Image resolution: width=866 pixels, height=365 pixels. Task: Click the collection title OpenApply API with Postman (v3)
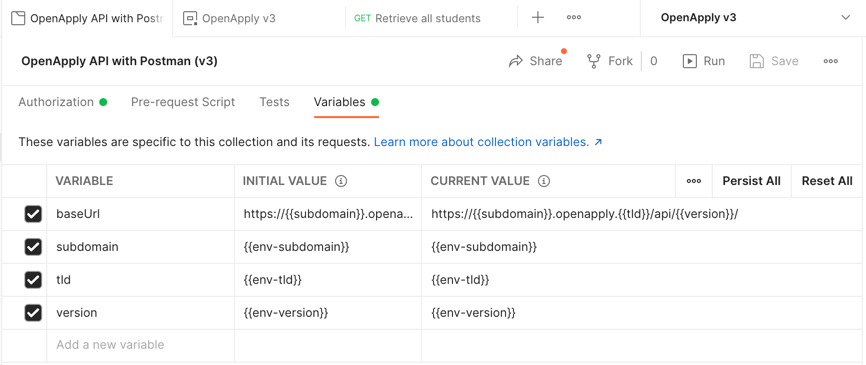119,61
